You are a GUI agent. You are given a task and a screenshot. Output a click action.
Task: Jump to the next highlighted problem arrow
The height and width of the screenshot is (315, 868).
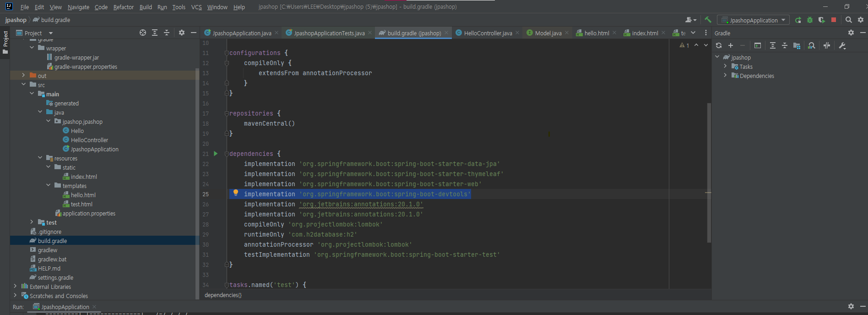pyautogui.click(x=706, y=45)
